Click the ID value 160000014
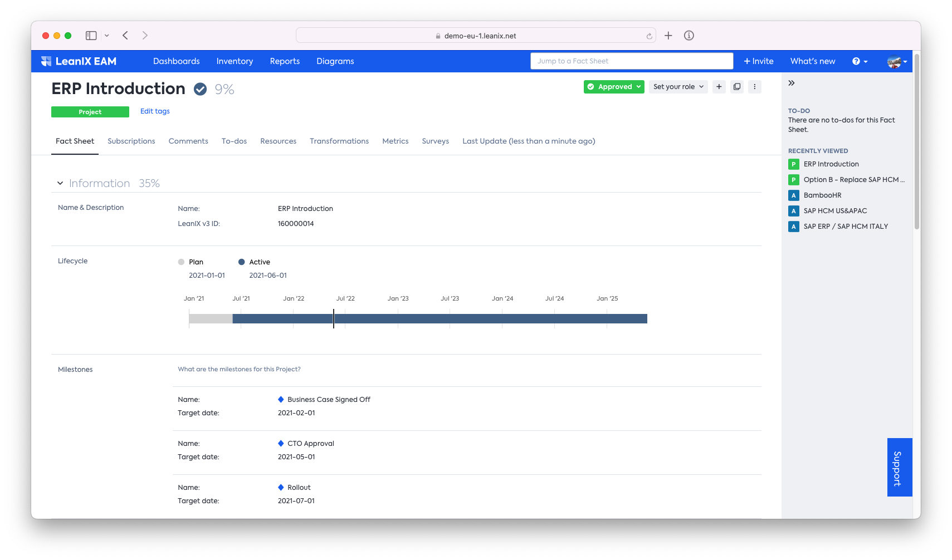952x560 pixels. (296, 224)
